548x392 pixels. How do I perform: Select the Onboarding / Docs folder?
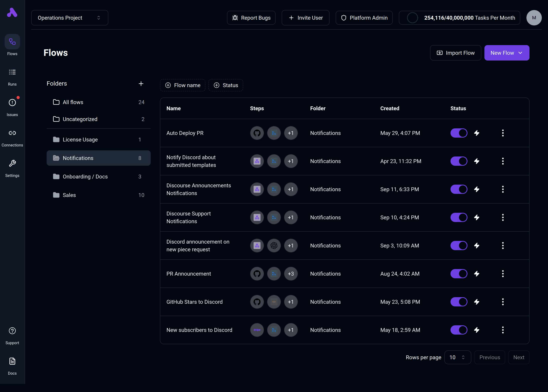[98, 177]
